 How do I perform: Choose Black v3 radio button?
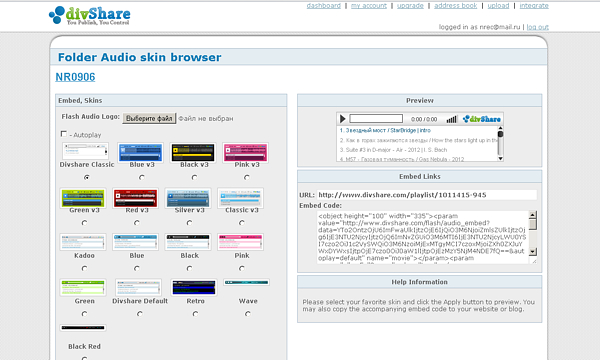point(194,178)
